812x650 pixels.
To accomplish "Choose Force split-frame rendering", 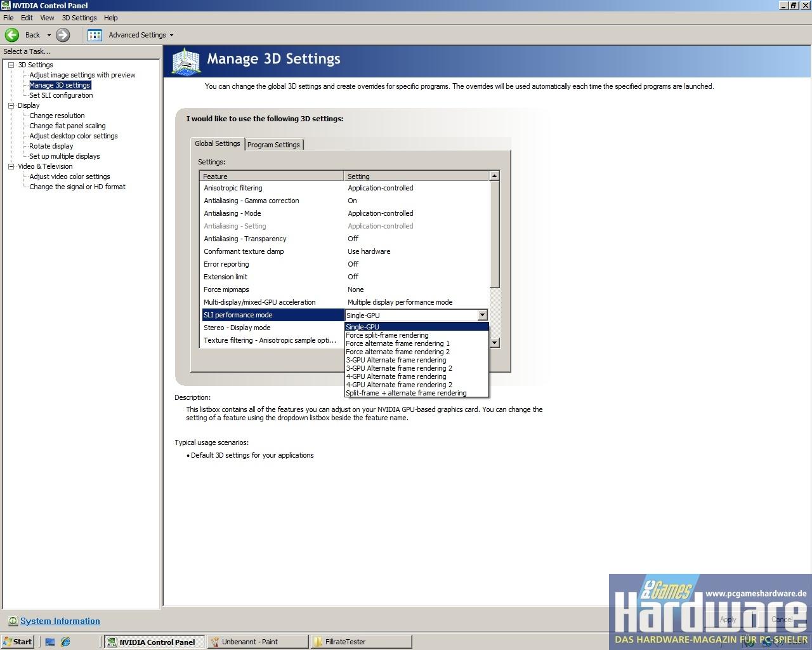I will [416, 335].
